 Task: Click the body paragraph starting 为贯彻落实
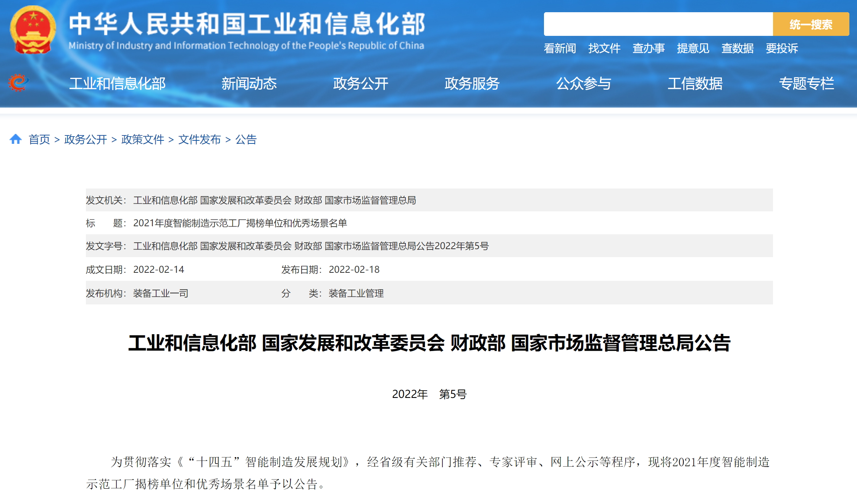(428, 473)
